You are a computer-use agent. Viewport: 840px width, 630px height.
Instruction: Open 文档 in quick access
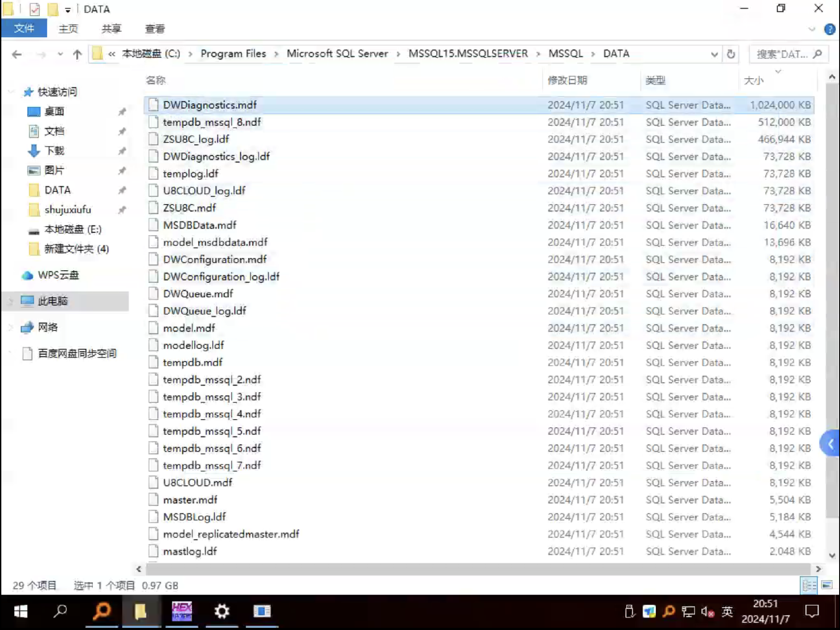click(54, 131)
